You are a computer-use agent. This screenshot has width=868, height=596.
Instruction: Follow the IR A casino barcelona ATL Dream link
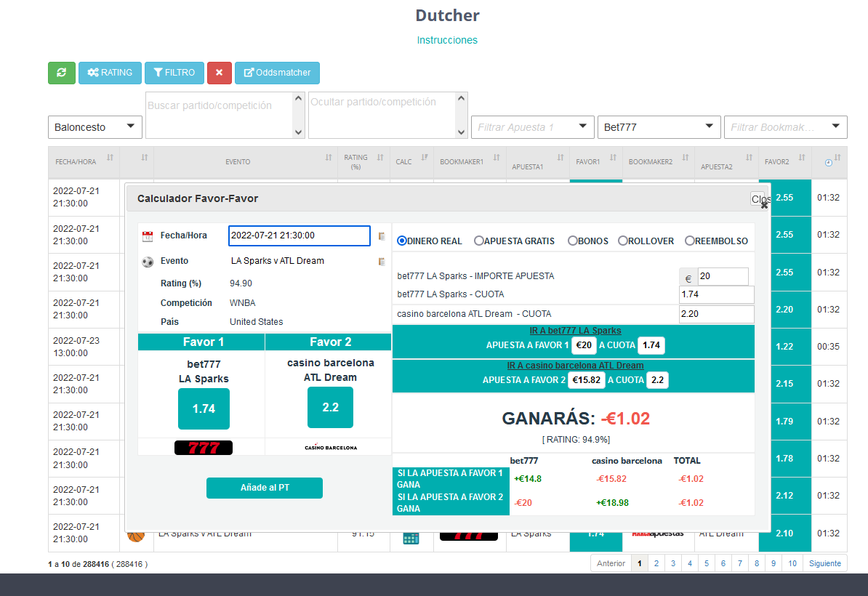[575, 366]
